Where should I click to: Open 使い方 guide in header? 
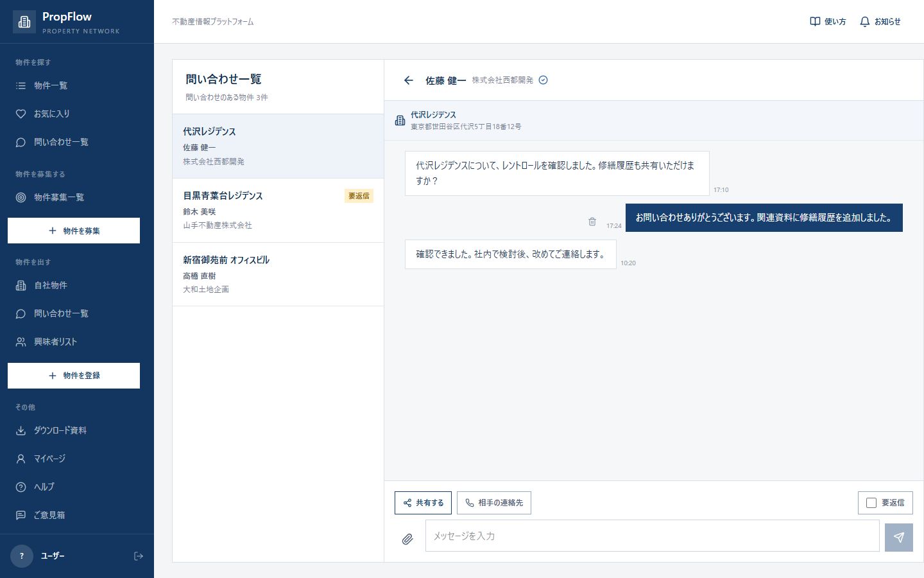pyautogui.click(x=828, y=22)
